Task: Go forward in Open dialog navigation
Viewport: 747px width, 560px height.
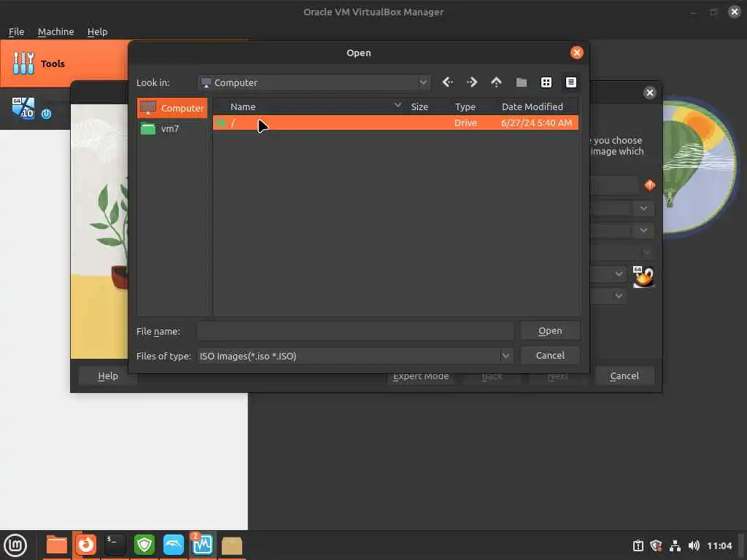Action: (x=472, y=82)
